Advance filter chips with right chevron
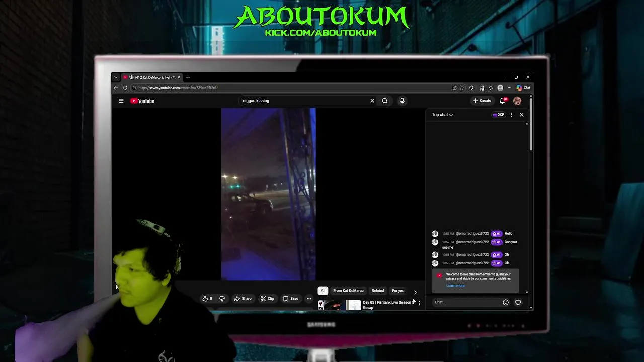The height and width of the screenshot is (362, 644). tap(415, 292)
